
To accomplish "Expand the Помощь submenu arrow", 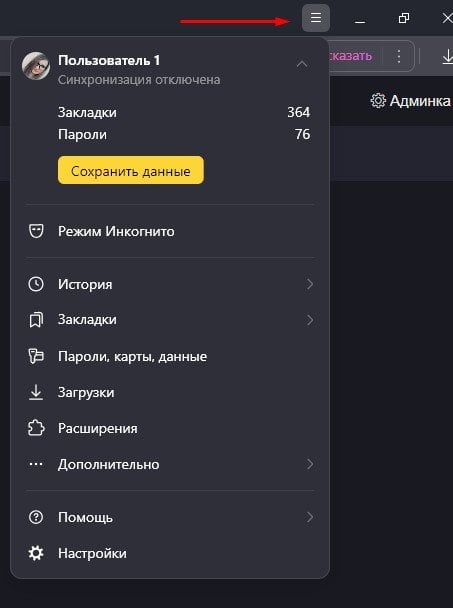I will coord(309,517).
